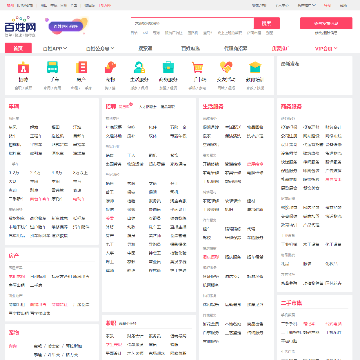Click the 百姓网 logo
This screenshot has height=360, width=360.
(x=20, y=26)
